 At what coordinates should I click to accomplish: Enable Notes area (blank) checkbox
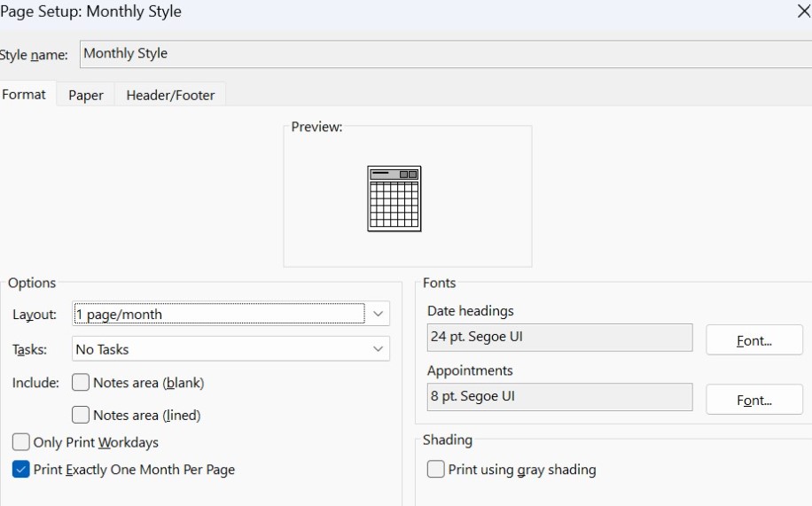tap(81, 383)
